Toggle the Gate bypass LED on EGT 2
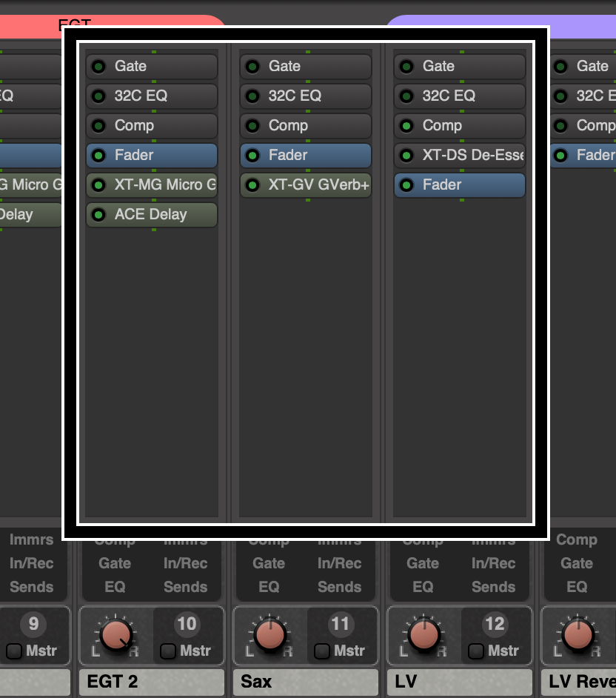Viewport: 616px width, 698px height. click(98, 67)
